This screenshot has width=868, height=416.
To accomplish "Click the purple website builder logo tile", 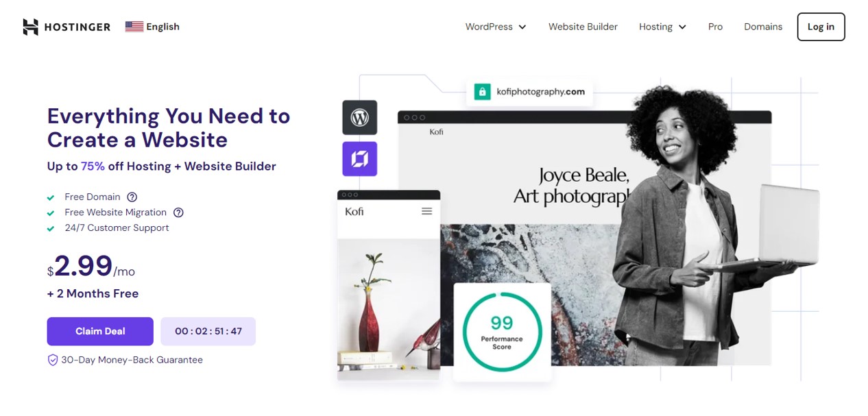I will click(360, 159).
